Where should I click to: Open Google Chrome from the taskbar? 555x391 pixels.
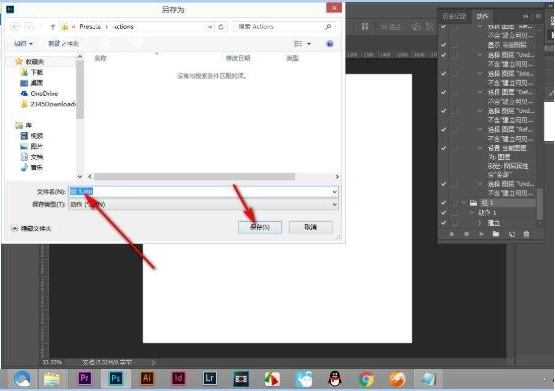(366, 379)
